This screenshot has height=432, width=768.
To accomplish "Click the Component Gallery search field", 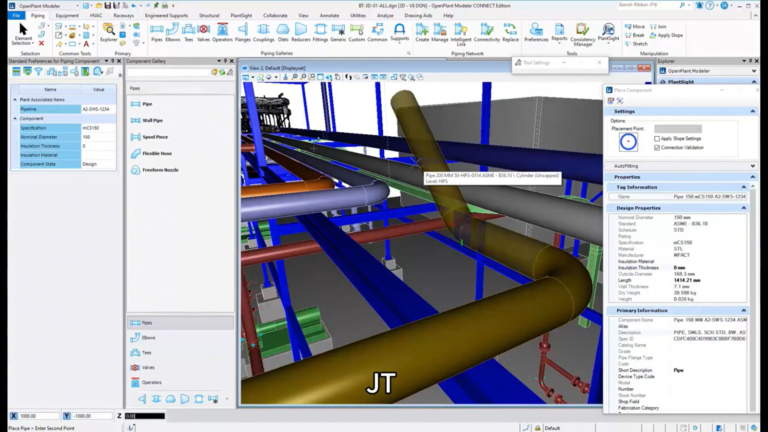I will point(168,72).
